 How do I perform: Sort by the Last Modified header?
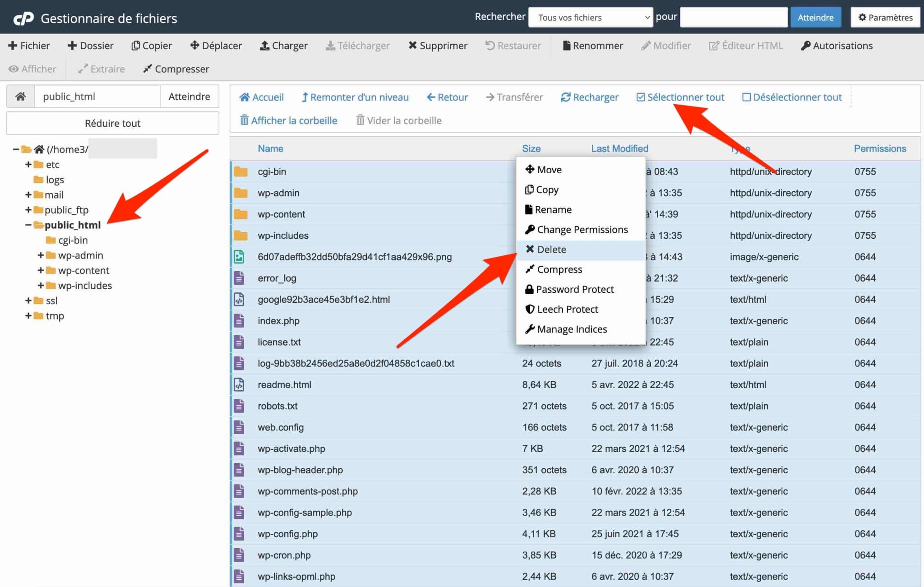[619, 148]
